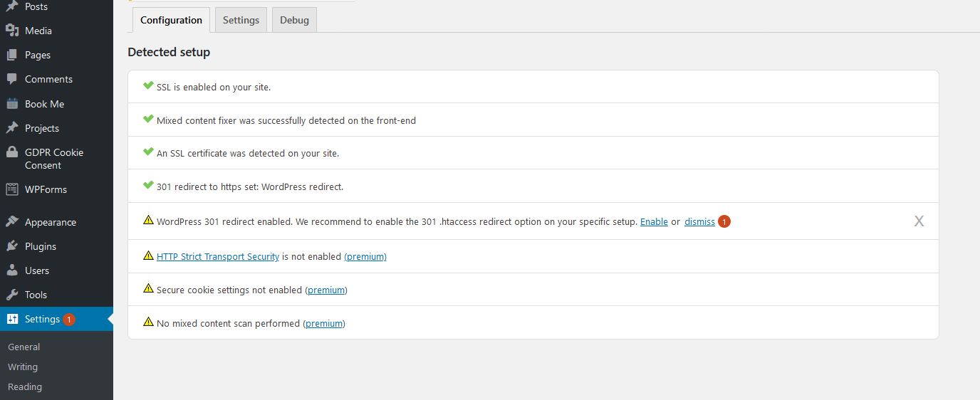Image resolution: width=980 pixels, height=400 pixels.
Task: Close the 301 redirect warning with X
Action: pyautogui.click(x=919, y=221)
